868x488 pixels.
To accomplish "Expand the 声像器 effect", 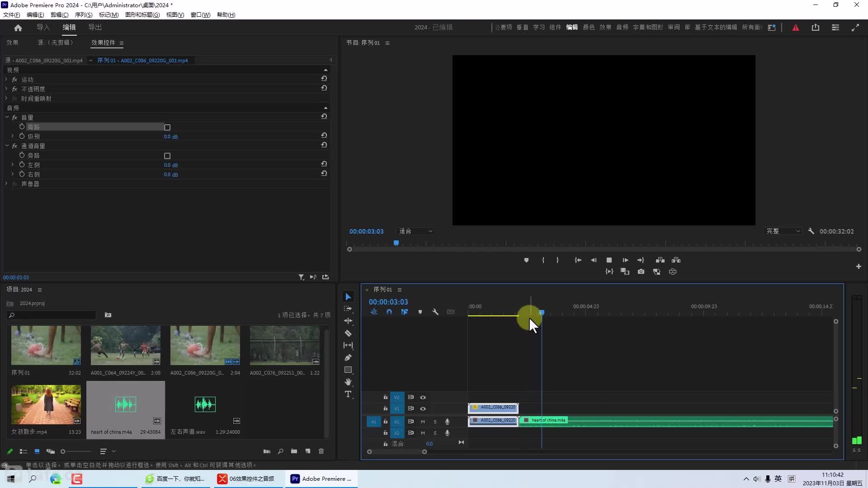I will coord(6,183).
